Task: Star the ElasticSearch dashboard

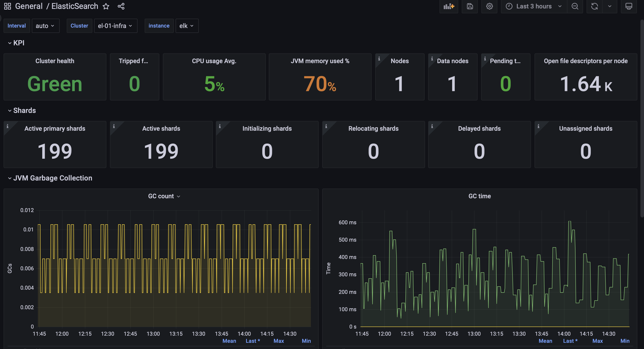Action: click(x=106, y=6)
